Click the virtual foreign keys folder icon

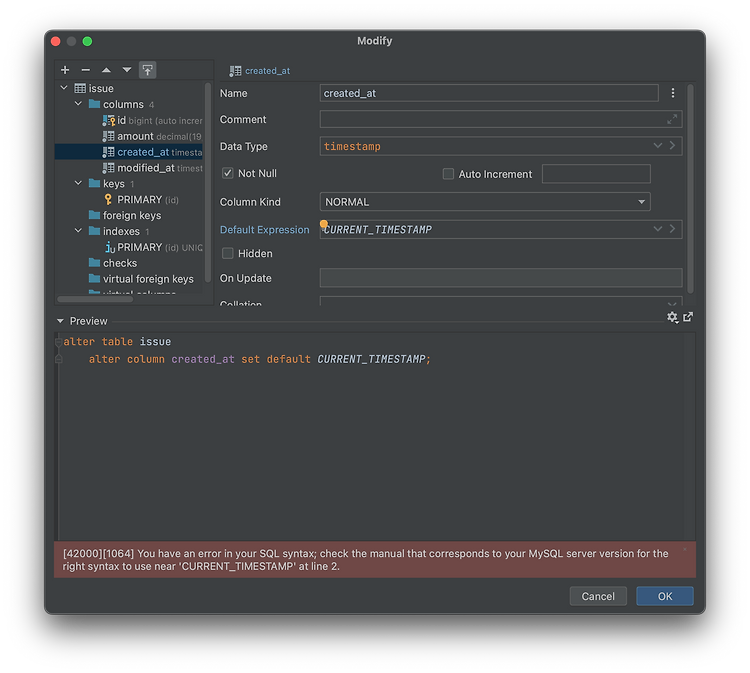tap(94, 279)
